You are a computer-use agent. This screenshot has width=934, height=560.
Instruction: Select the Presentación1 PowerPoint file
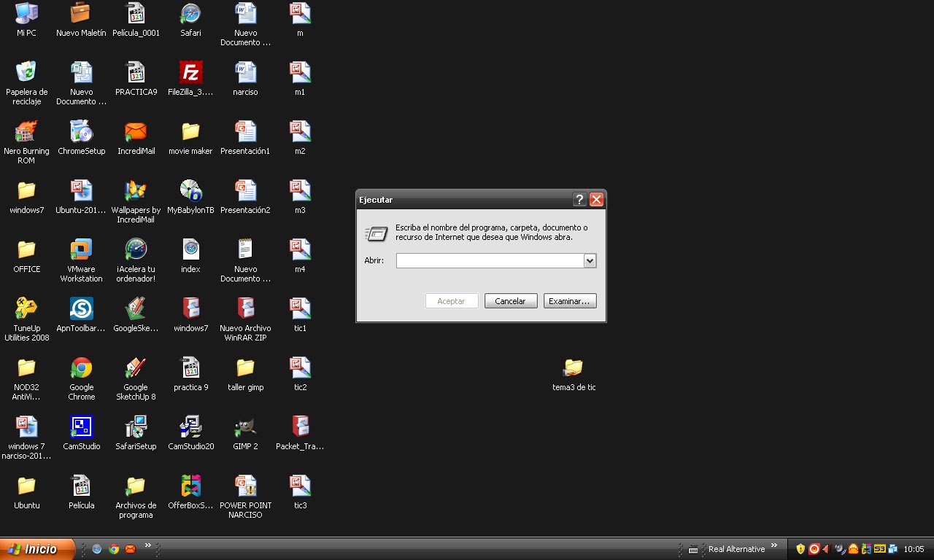point(245,137)
